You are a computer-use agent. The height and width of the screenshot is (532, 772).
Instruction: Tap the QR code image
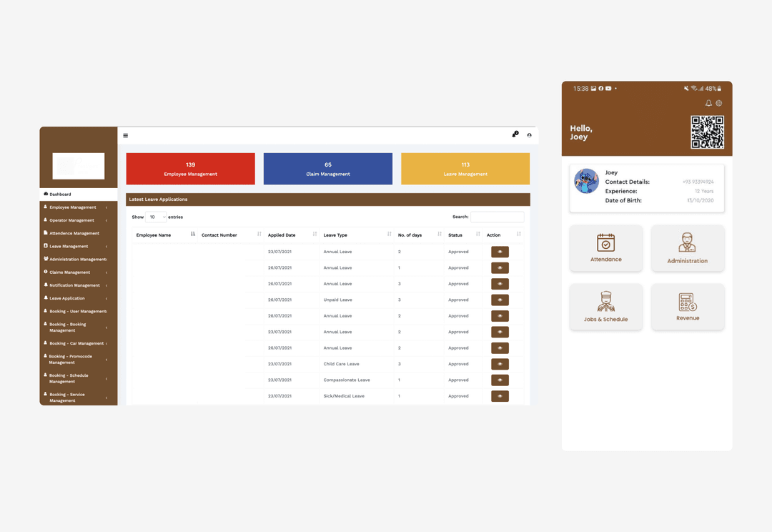coord(707,132)
